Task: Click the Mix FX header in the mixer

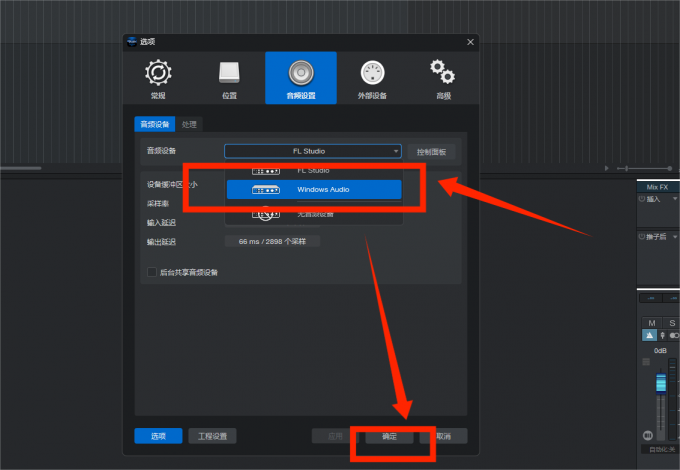Action: coord(657,187)
